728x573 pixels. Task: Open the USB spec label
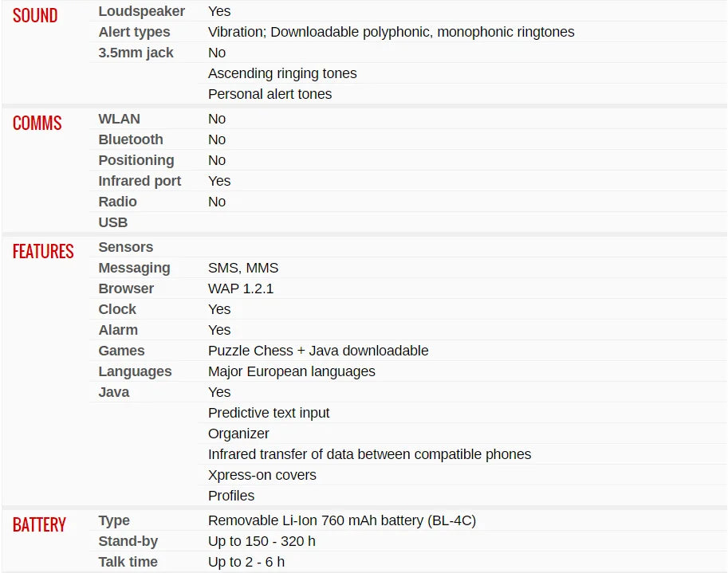pyautogui.click(x=112, y=222)
